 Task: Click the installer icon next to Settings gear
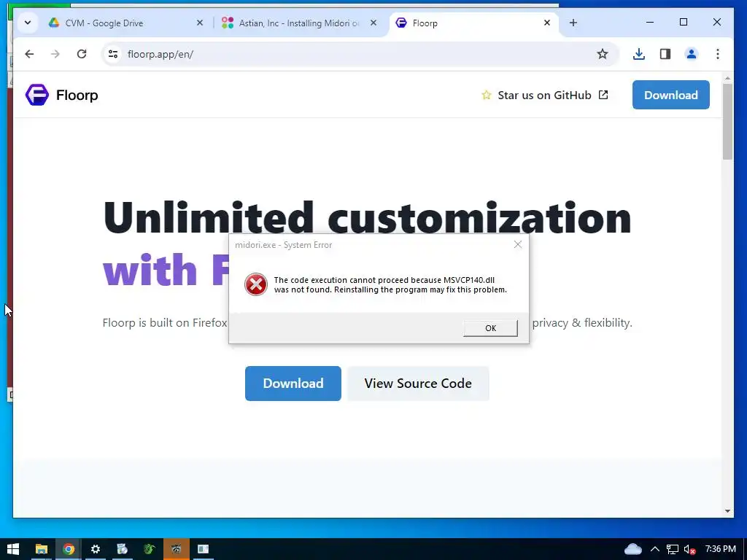point(123,549)
